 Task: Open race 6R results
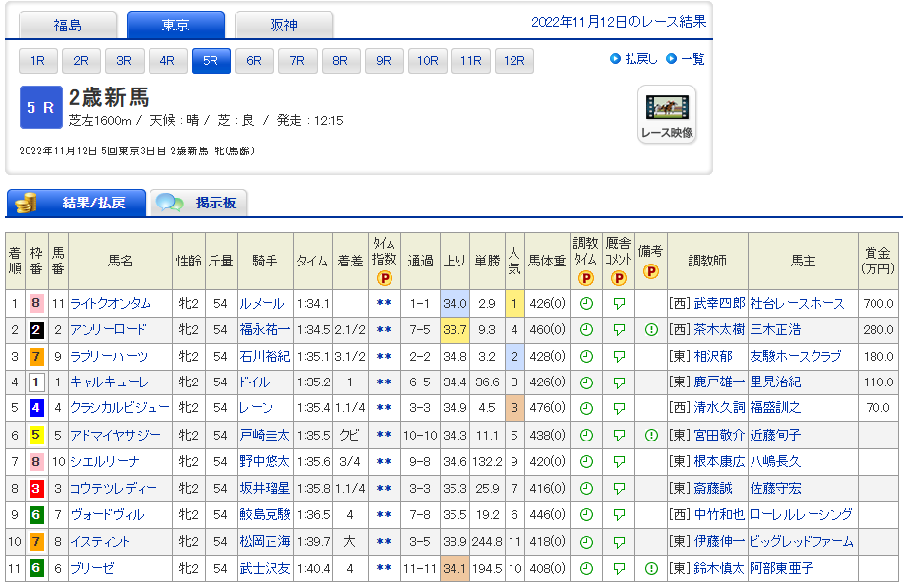tap(254, 61)
